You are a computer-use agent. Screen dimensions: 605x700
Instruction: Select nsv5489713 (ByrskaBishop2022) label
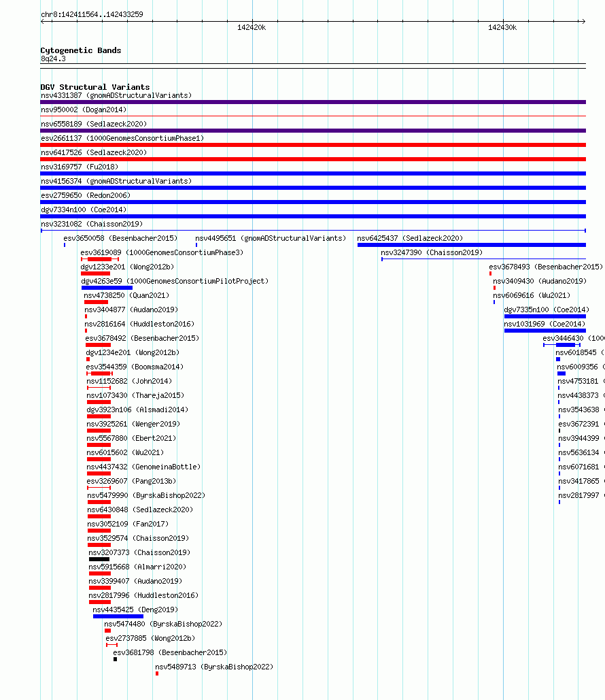(214, 667)
